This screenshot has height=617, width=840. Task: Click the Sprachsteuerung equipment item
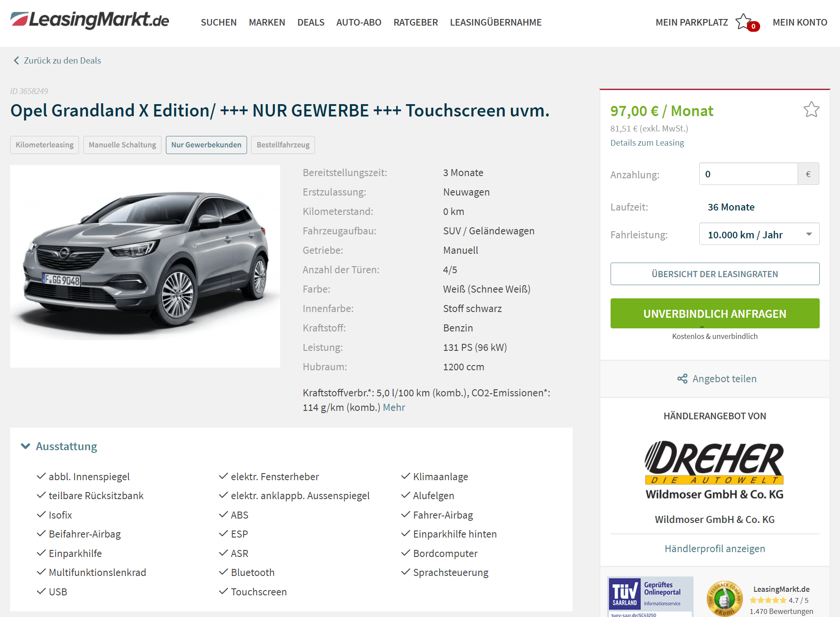click(450, 572)
